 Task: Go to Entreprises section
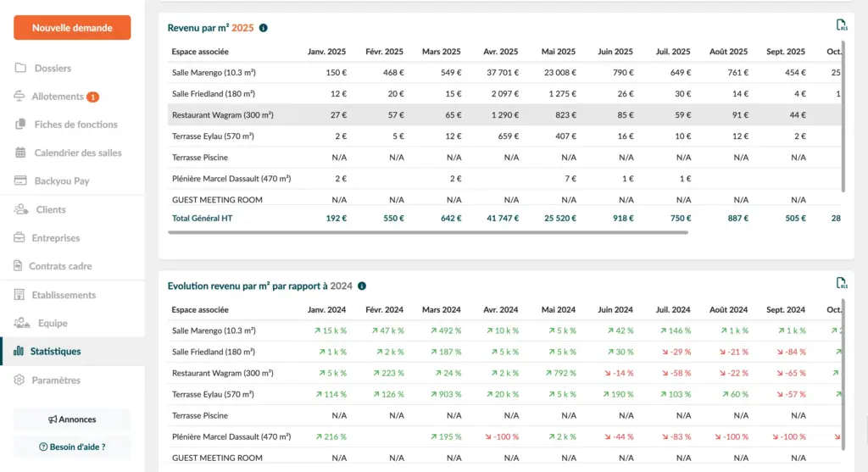55,238
